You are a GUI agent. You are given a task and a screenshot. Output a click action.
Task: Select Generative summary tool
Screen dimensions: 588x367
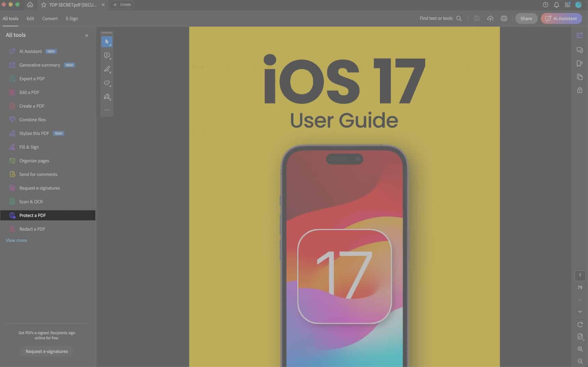[x=48, y=65]
